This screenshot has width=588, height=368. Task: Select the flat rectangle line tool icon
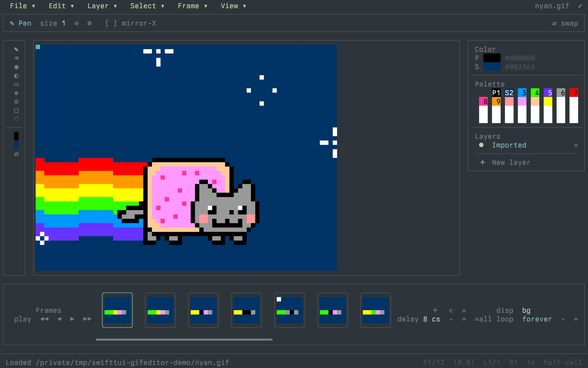[x=16, y=85]
